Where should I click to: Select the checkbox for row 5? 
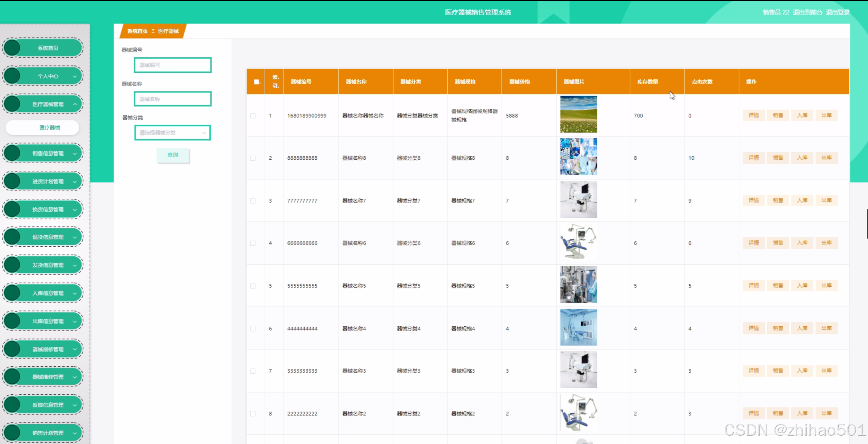[253, 286]
